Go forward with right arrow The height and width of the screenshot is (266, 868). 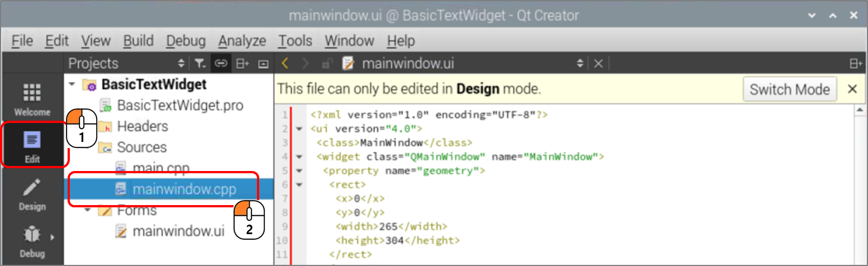pos(305,63)
